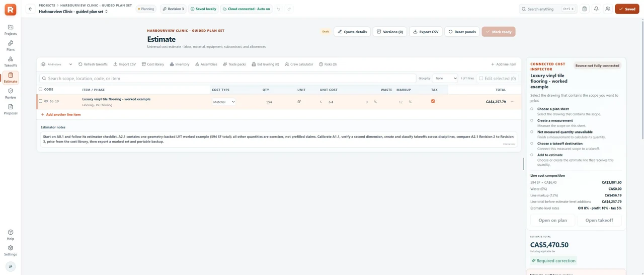Open the Projects section in sidebar
The width and height of the screenshot is (644, 275).
pos(11,30)
